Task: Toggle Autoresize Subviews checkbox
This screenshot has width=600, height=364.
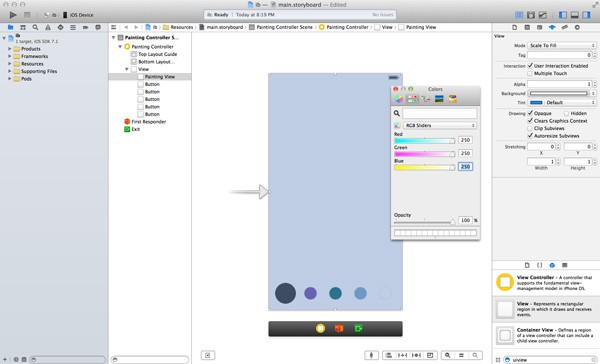Action: (530, 135)
